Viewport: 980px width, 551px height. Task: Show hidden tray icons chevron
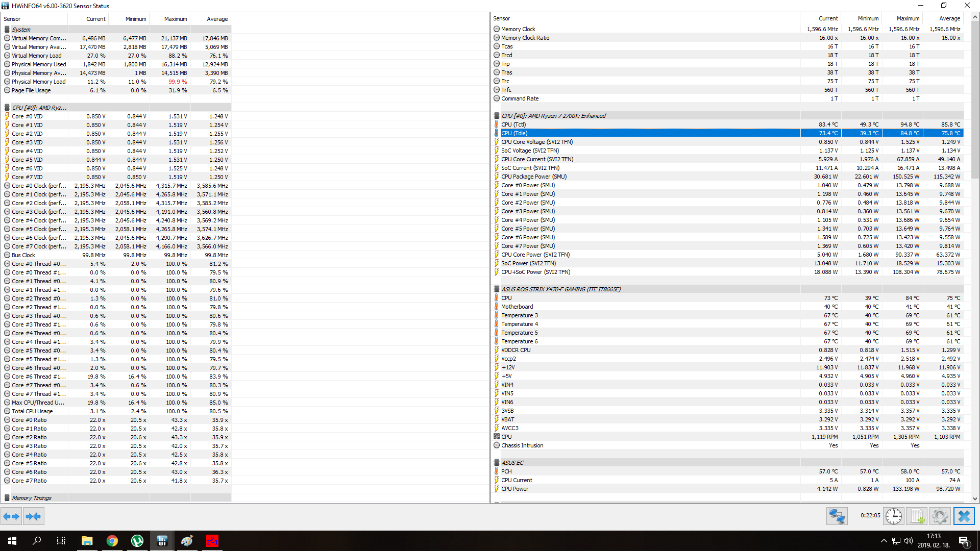pyautogui.click(x=884, y=541)
